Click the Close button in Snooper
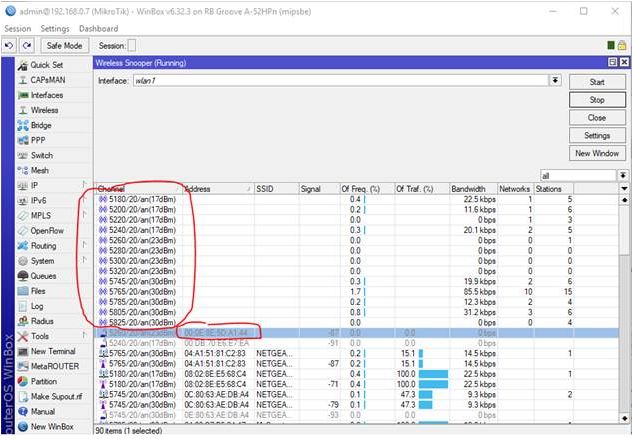This screenshot has height=439, width=633. (x=597, y=118)
